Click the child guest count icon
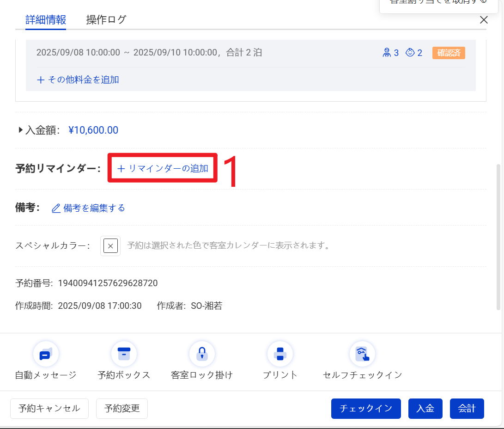 click(x=410, y=53)
